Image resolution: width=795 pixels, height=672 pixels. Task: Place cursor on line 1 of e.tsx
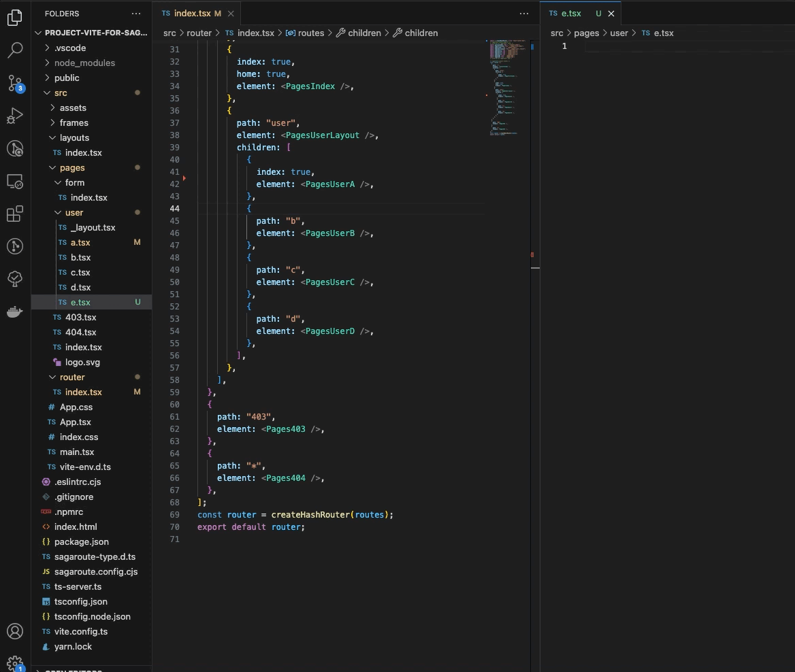[x=689, y=46]
